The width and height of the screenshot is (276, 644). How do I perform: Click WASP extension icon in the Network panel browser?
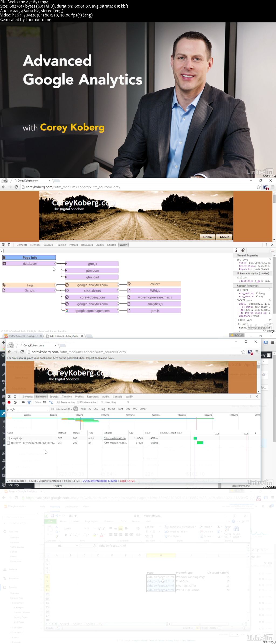[250, 352]
